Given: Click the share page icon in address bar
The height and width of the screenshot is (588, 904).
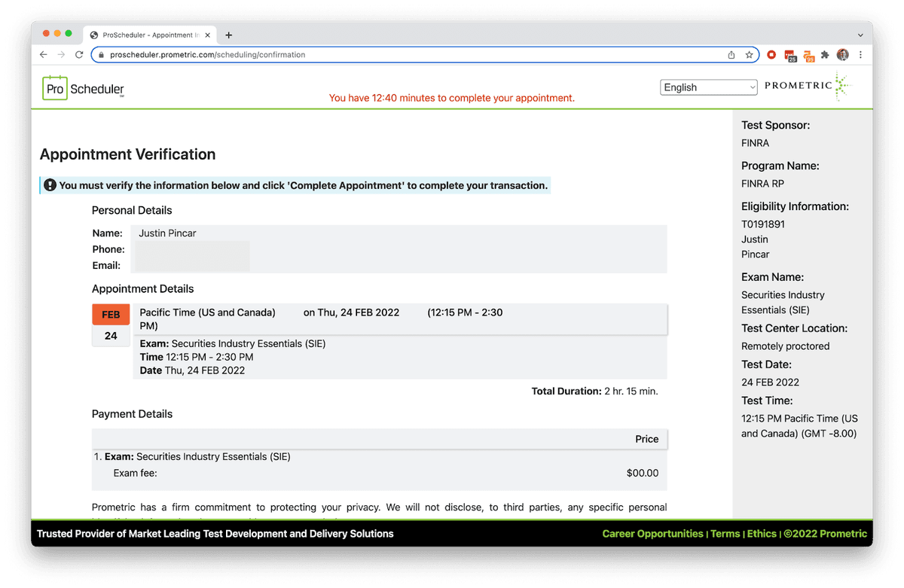Looking at the screenshot, I should 731,55.
